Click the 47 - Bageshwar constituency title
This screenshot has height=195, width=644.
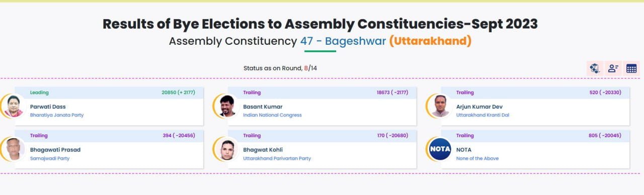[x=343, y=41]
